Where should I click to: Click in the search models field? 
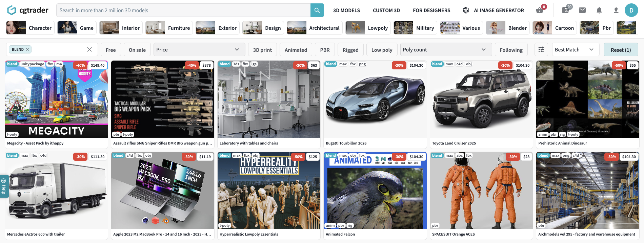(183, 10)
